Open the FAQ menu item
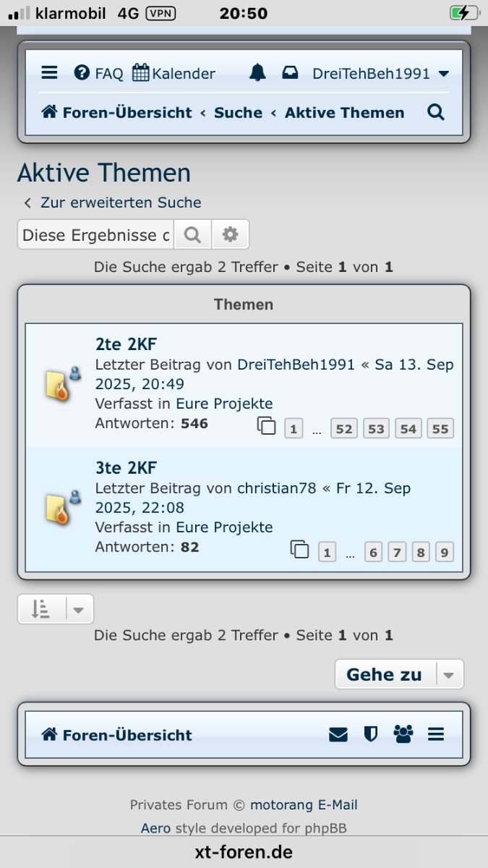The image size is (488, 868). (x=99, y=73)
